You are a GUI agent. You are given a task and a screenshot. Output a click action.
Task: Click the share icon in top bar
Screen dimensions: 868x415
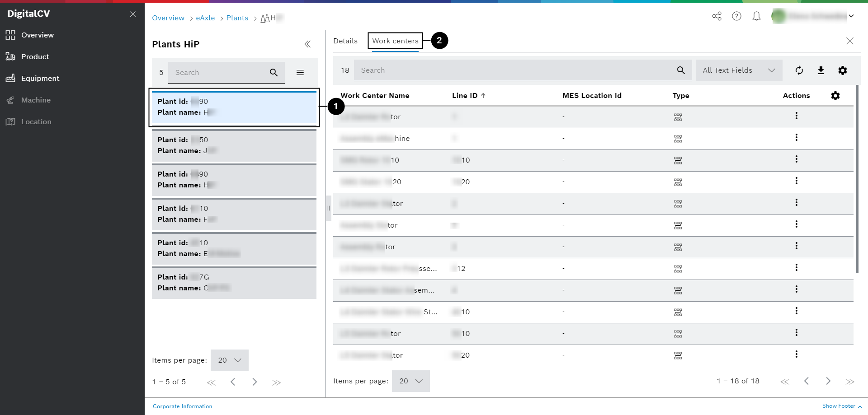[x=717, y=16]
